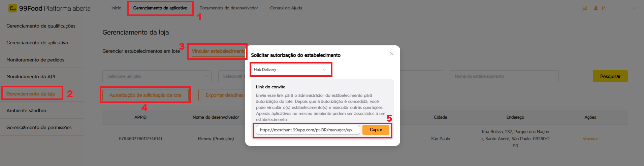This screenshot has width=644, height=166.
Task: Select Vincular estabelecimento tab
Action: click(x=218, y=51)
